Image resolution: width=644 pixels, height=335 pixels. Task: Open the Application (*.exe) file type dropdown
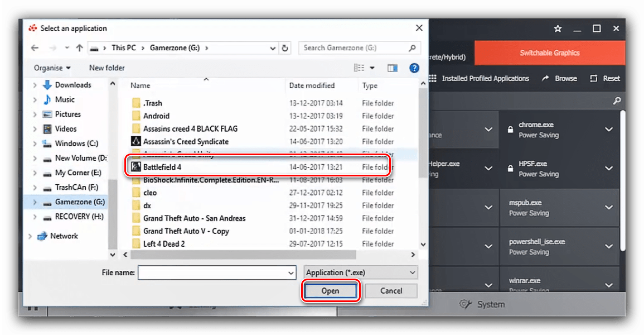(361, 272)
